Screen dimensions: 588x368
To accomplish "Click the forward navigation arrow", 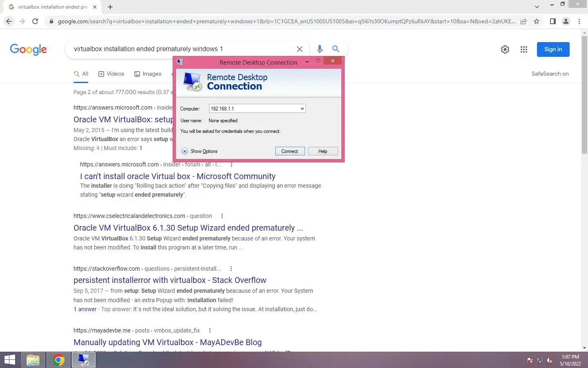I will [x=22, y=21].
